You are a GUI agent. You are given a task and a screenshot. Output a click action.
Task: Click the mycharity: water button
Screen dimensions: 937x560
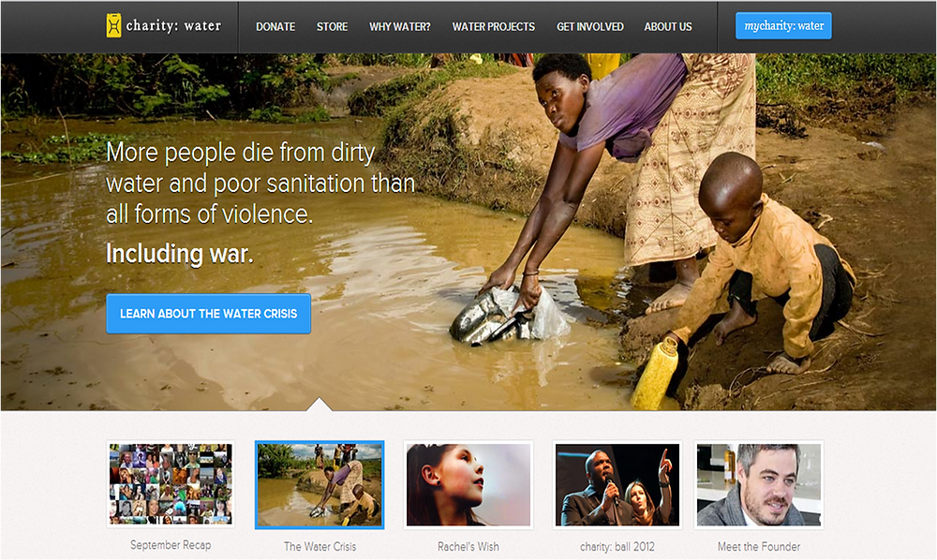pyautogui.click(x=783, y=25)
